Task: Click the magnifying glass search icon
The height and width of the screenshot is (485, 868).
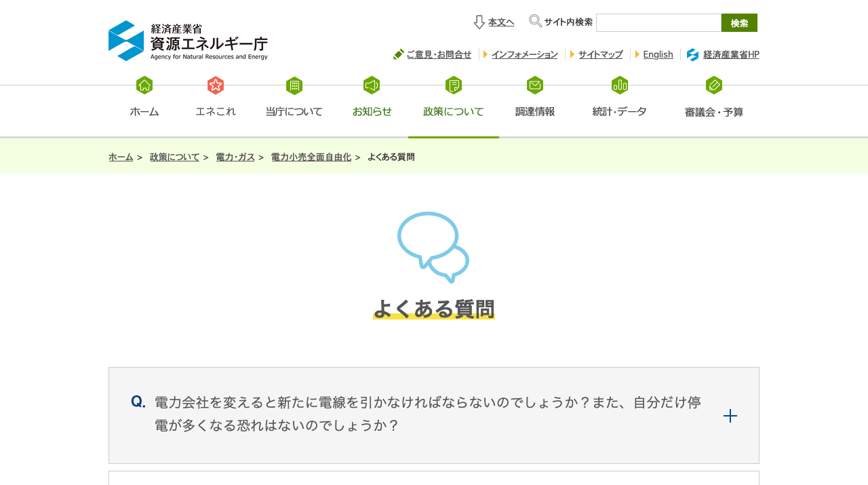Action: click(x=536, y=21)
